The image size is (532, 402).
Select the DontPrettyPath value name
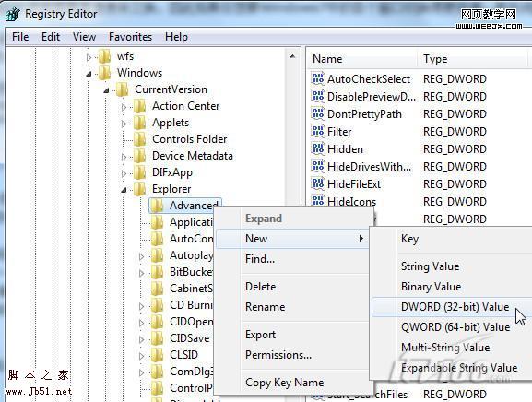(364, 114)
